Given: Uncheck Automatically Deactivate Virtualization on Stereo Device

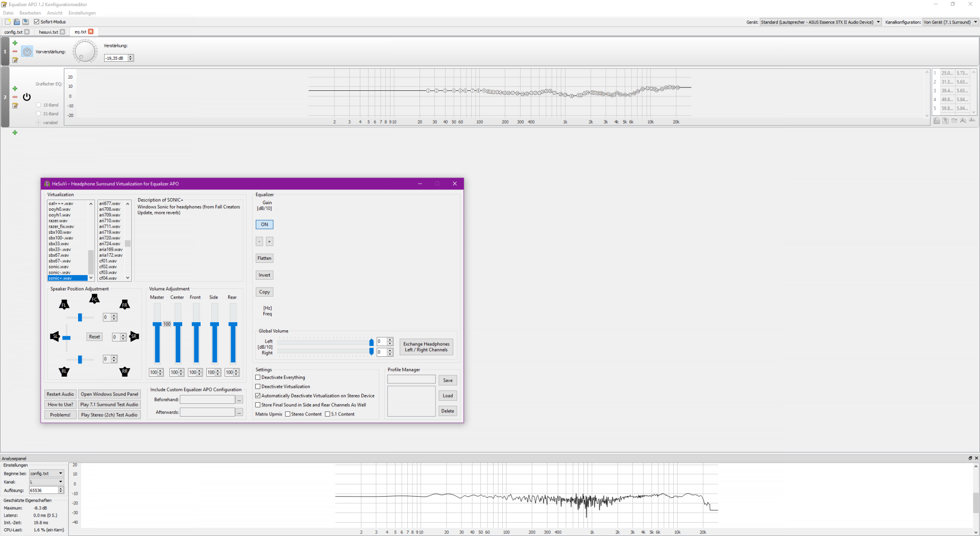Looking at the screenshot, I should pos(258,396).
